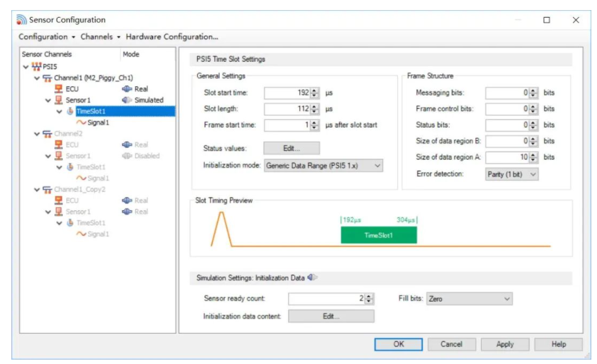Click the Frame start time stepper arrows

point(314,125)
